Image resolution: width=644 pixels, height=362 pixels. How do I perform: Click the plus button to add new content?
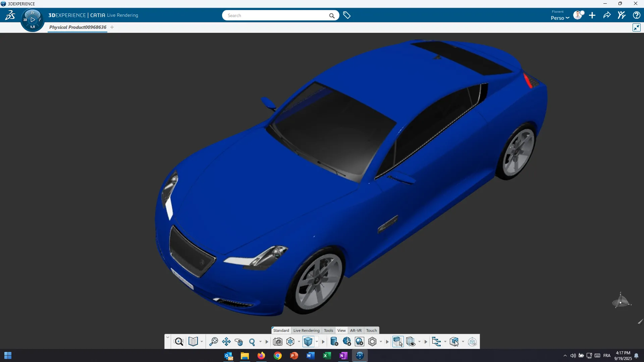592,15
